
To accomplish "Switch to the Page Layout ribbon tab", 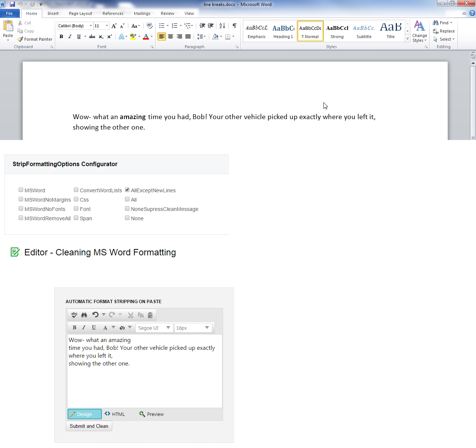I will point(81,13).
